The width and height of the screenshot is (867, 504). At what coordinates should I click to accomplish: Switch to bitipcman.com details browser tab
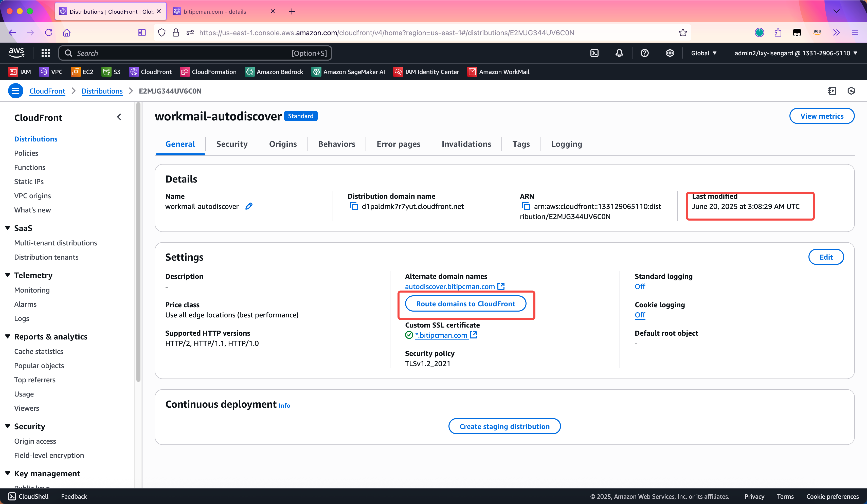pyautogui.click(x=224, y=11)
